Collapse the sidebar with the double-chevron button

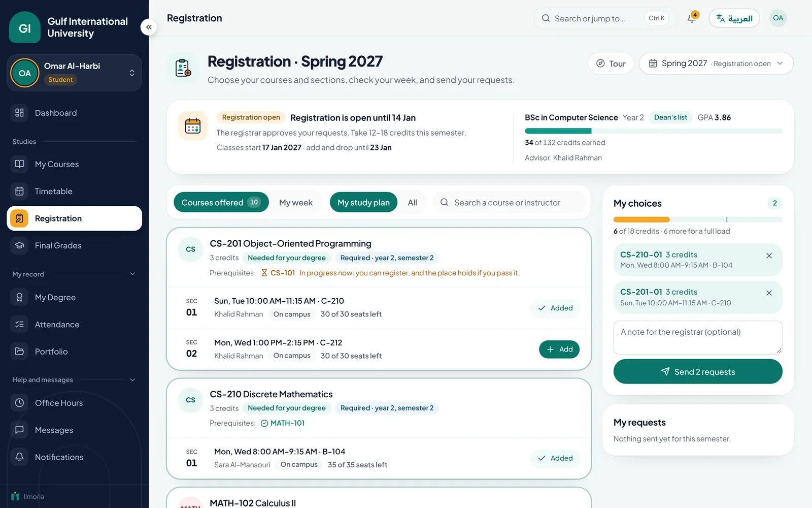click(149, 27)
